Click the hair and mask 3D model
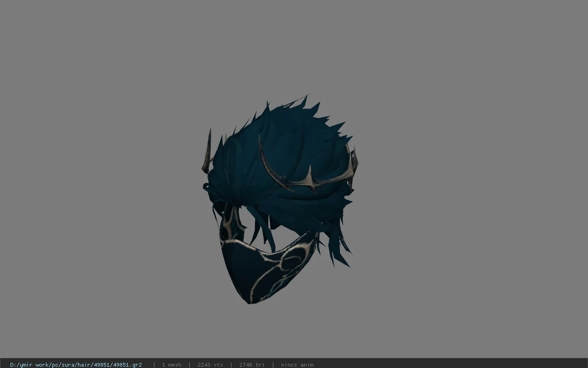The image size is (588, 368). point(279,200)
